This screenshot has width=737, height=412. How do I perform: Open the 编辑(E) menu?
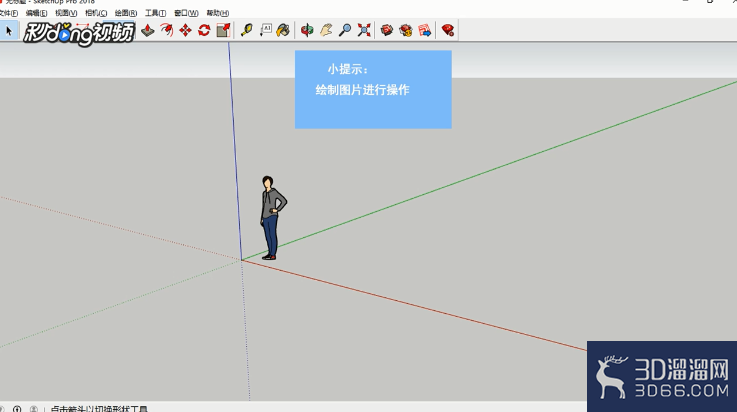click(36, 13)
